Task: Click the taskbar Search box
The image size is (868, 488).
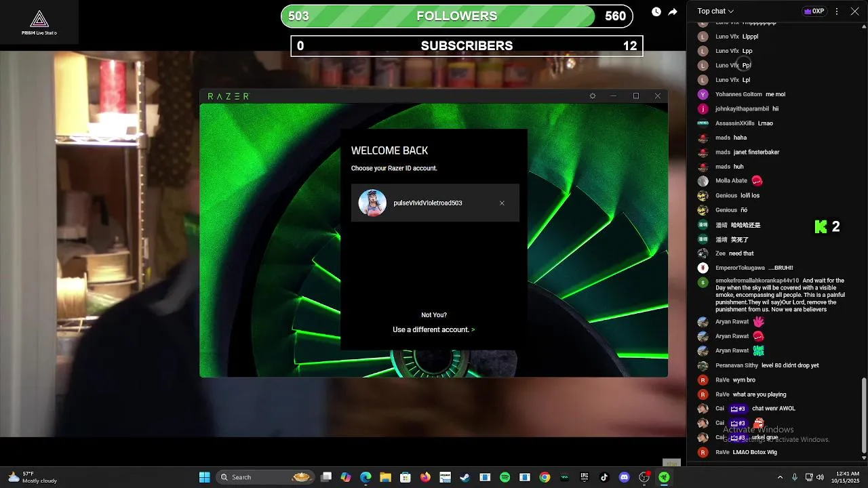Action: [265, 477]
